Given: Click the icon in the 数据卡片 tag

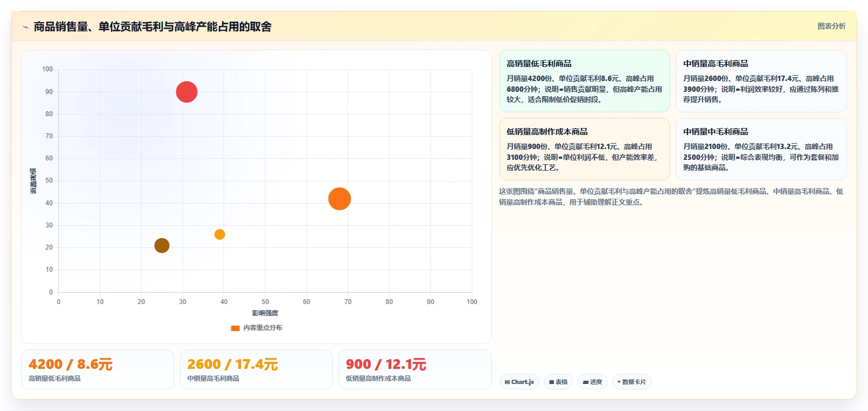Looking at the screenshot, I should 619,382.
